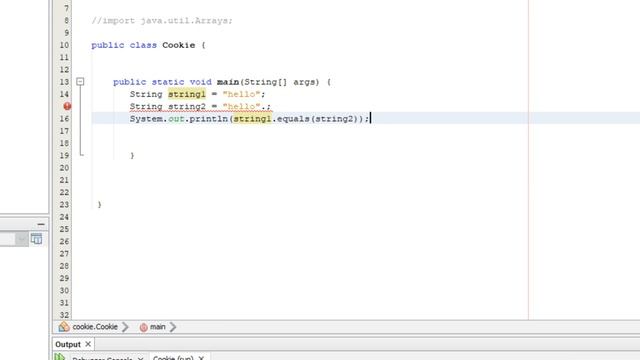Click the main method breadcrumb icon
Screen dimensions: 640x360
[x=143, y=327]
